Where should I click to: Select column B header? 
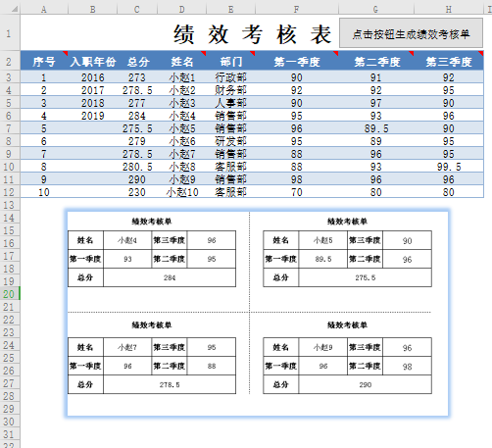(x=93, y=10)
